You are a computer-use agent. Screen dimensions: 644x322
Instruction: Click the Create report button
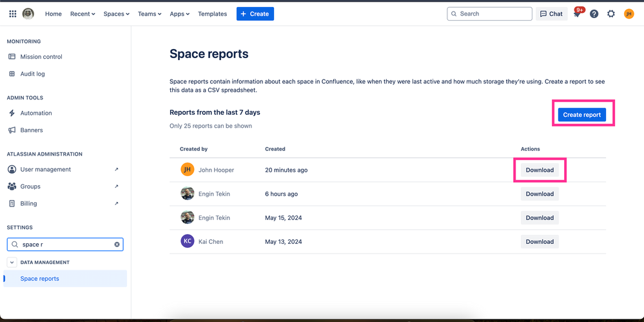coord(582,115)
